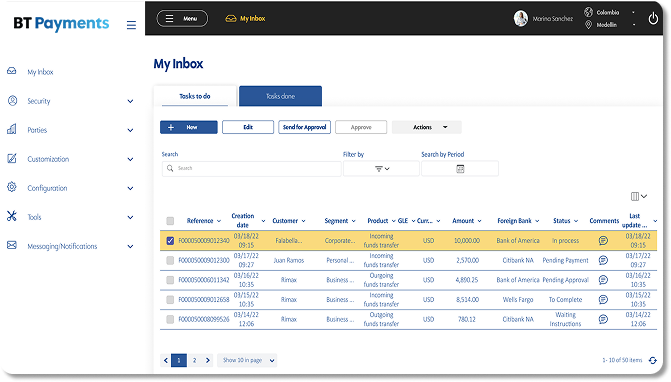Select page 1 in pagination
This screenshot has width=671, height=382.
179,360
